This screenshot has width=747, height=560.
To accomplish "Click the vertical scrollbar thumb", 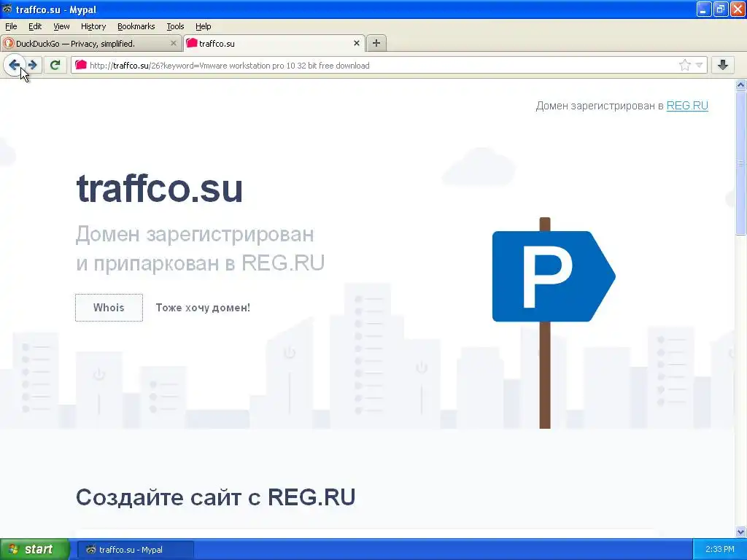I will (x=740, y=163).
